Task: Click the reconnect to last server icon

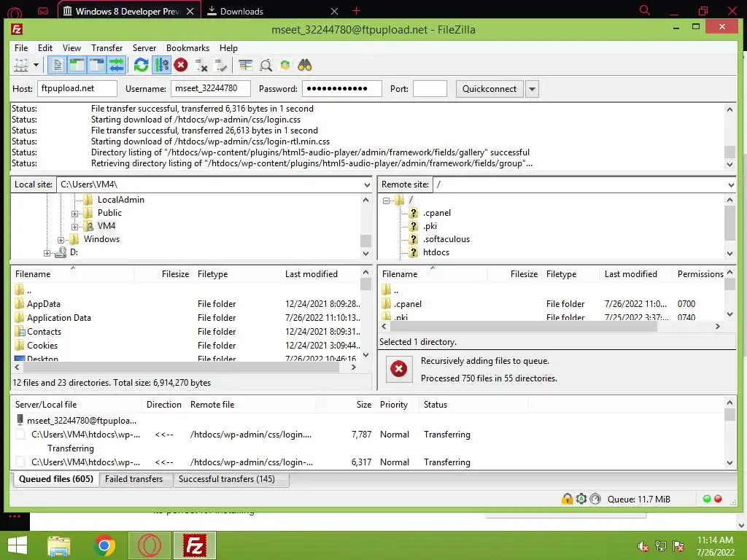Action: coord(220,65)
